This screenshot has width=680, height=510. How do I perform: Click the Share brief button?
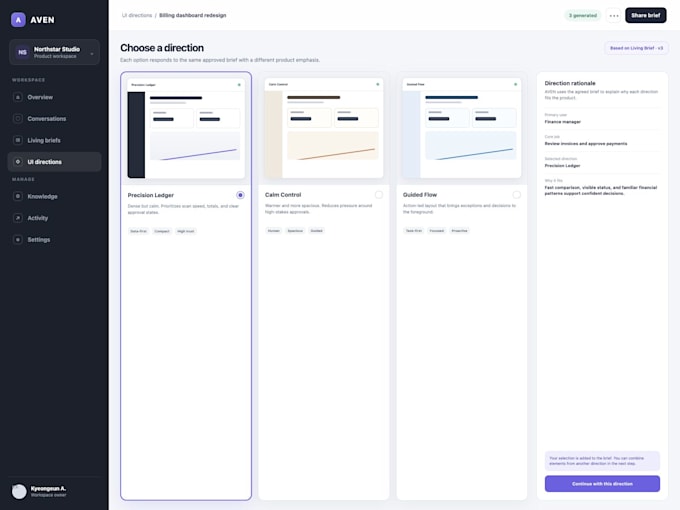point(645,15)
